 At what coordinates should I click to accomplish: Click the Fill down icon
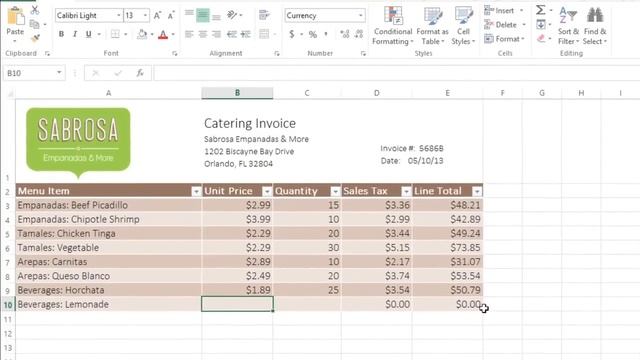click(x=541, y=24)
